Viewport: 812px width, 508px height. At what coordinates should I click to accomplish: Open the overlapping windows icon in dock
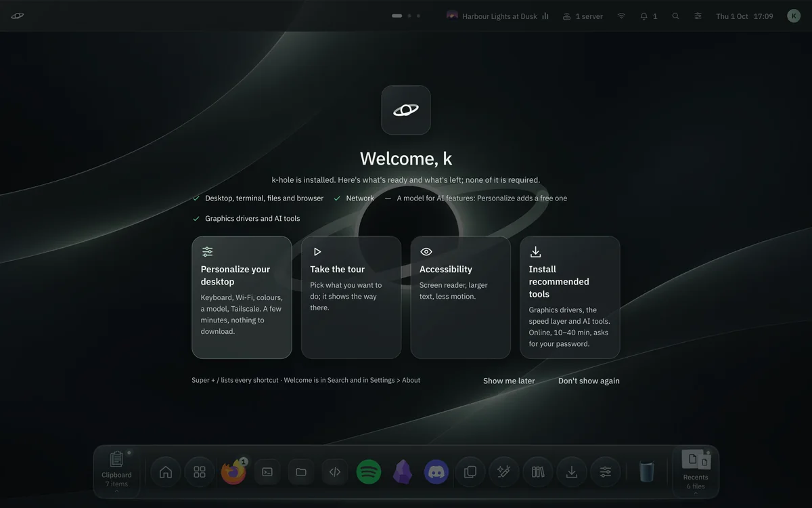470,472
